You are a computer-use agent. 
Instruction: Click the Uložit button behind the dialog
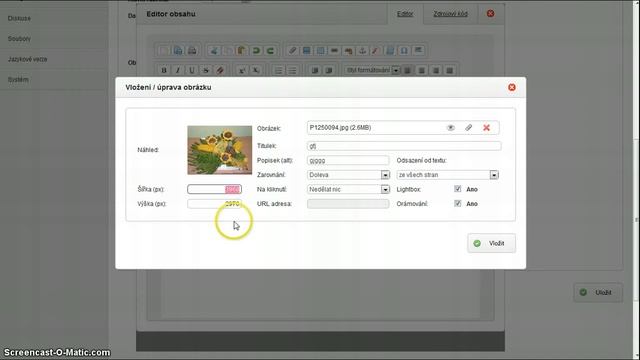tap(598, 292)
